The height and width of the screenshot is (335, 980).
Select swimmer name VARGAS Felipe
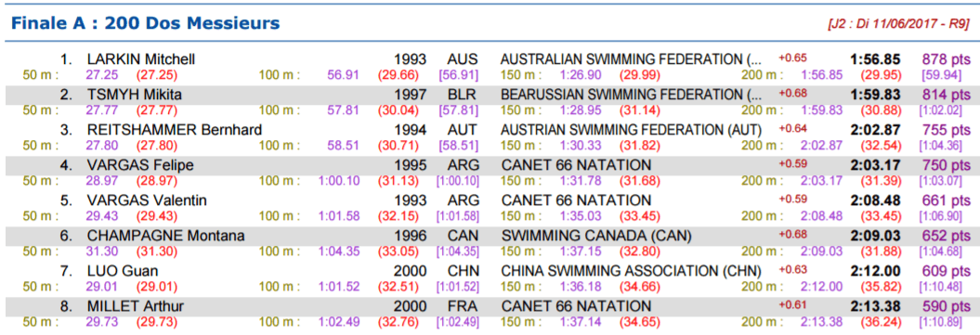pos(140,165)
